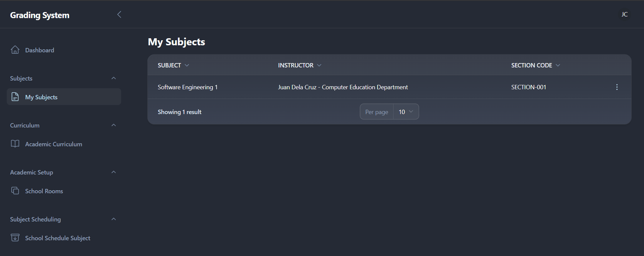Collapse the sidebar with the left chevron
Screen dimensions: 644x256
pyautogui.click(x=119, y=15)
